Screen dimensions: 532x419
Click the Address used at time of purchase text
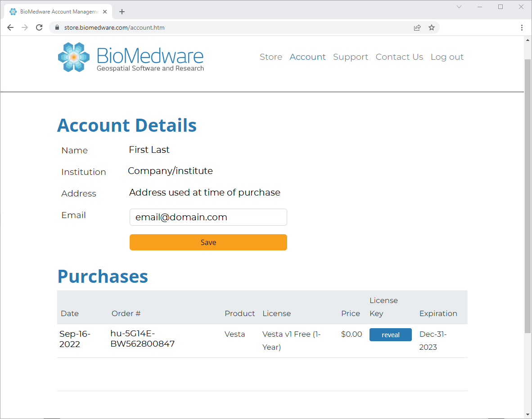tap(205, 192)
